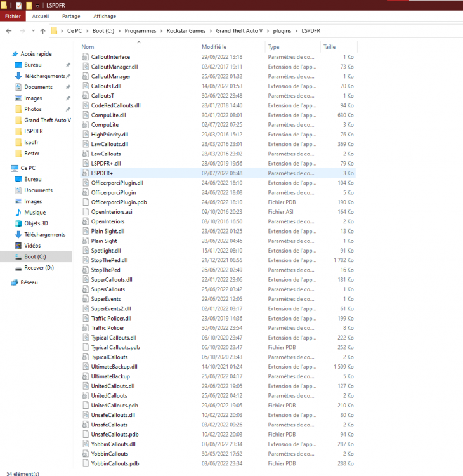This screenshot has height=476, width=463.
Task: Open recent locations dropdown arrow
Action: coord(33,30)
